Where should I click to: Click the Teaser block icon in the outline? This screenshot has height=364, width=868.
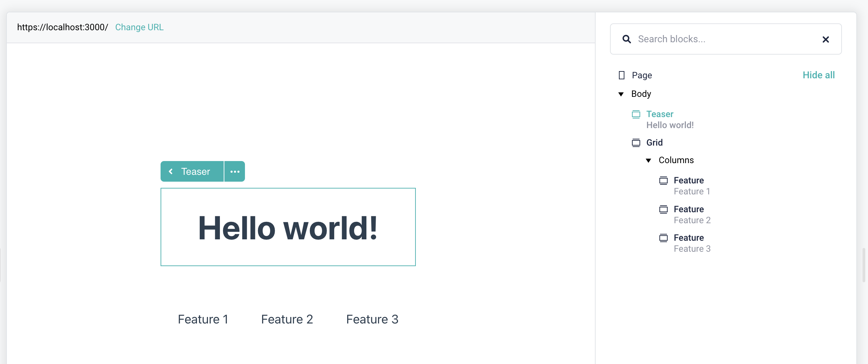point(636,114)
